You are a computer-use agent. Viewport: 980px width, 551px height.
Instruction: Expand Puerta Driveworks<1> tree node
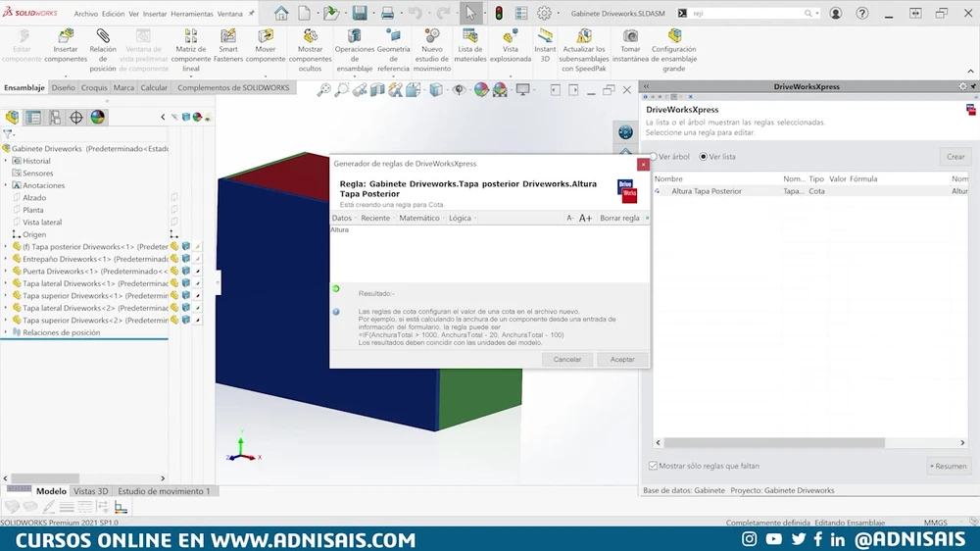[x=6, y=271]
